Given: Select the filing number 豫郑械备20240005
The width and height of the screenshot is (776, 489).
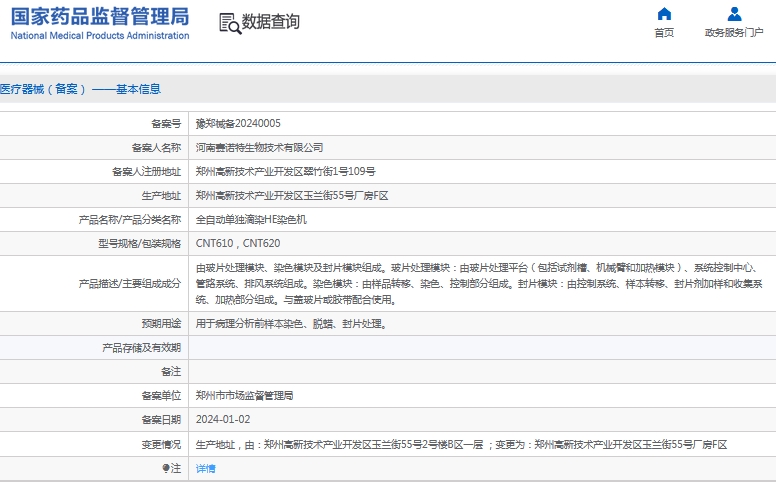Looking at the screenshot, I should click(238, 123).
